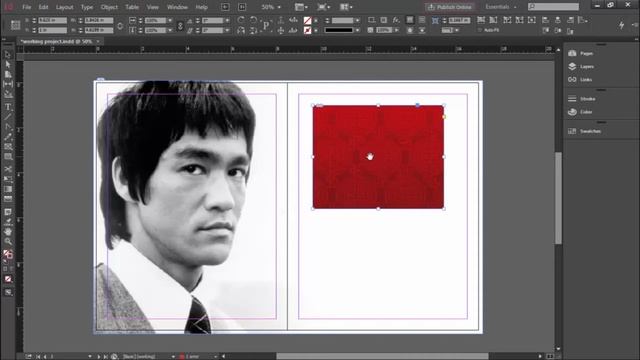
Task: Select the Note tool
Action: pos(8,212)
